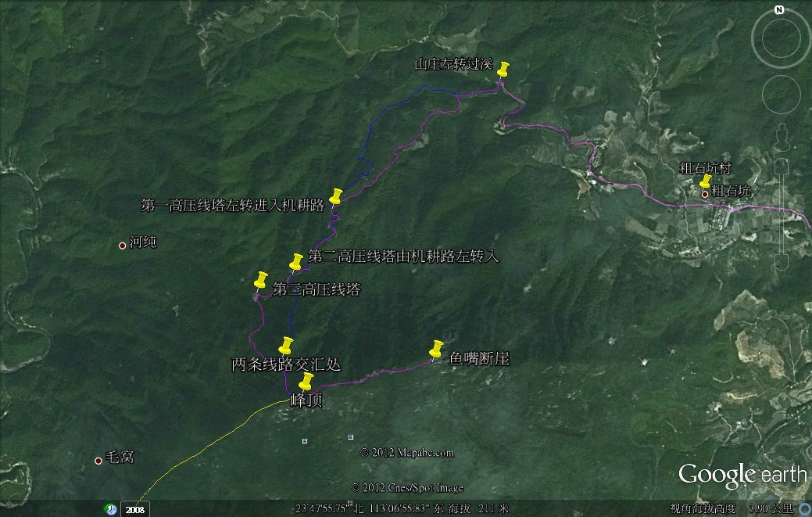Click the 毛窝 place marker dot
This screenshot has width=812, height=517.
click(x=98, y=461)
